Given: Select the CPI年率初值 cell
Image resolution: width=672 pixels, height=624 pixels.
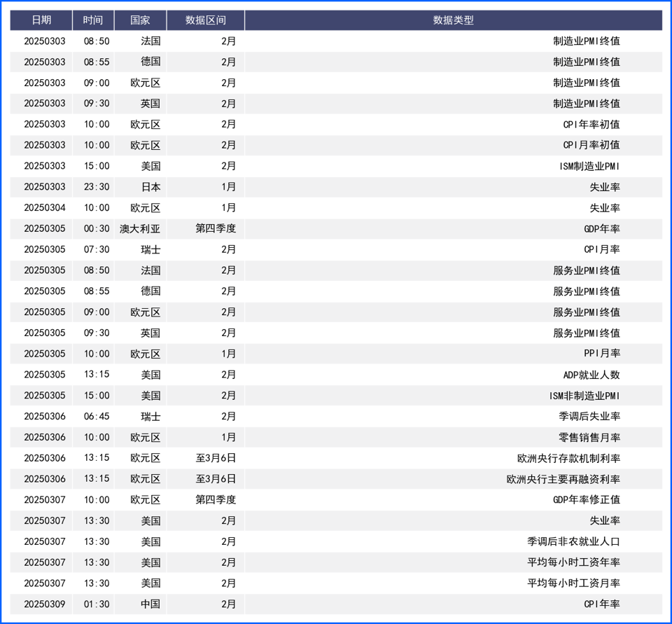Looking at the screenshot, I should click(591, 125).
